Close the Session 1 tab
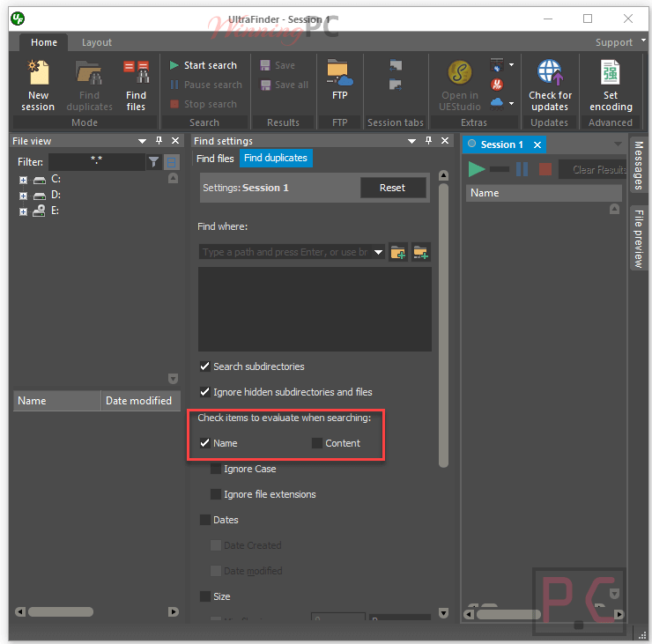 click(x=537, y=144)
